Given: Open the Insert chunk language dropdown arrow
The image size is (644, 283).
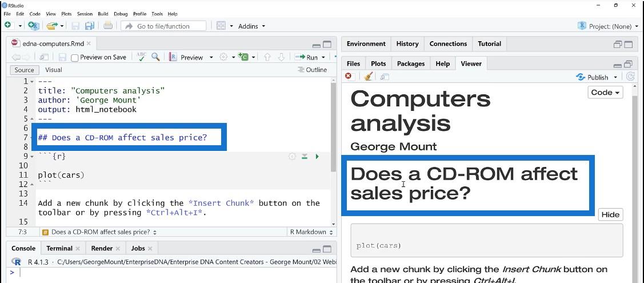Looking at the screenshot, I should pyautogui.click(x=253, y=57).
